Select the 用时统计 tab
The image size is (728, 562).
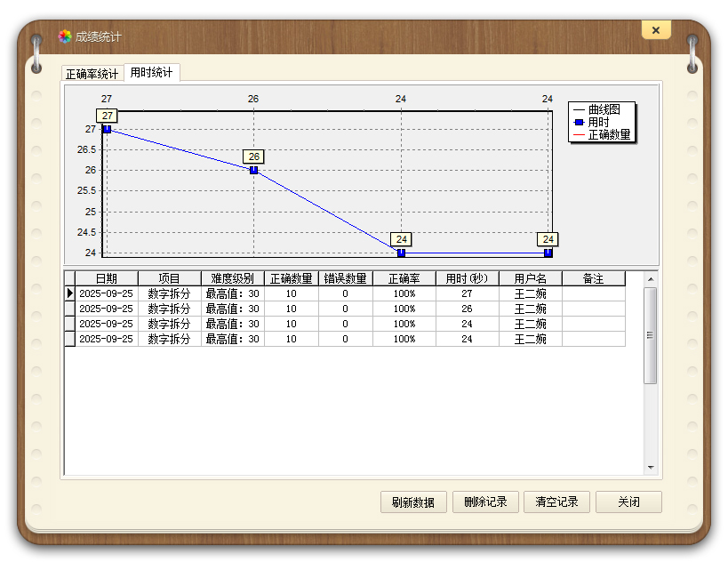[x=151, y=72]
